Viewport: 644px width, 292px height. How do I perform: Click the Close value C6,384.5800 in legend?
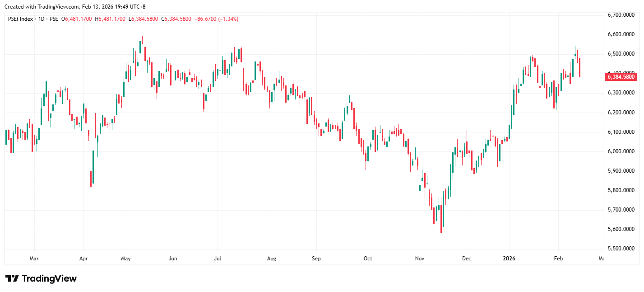[x=177, y=19]
